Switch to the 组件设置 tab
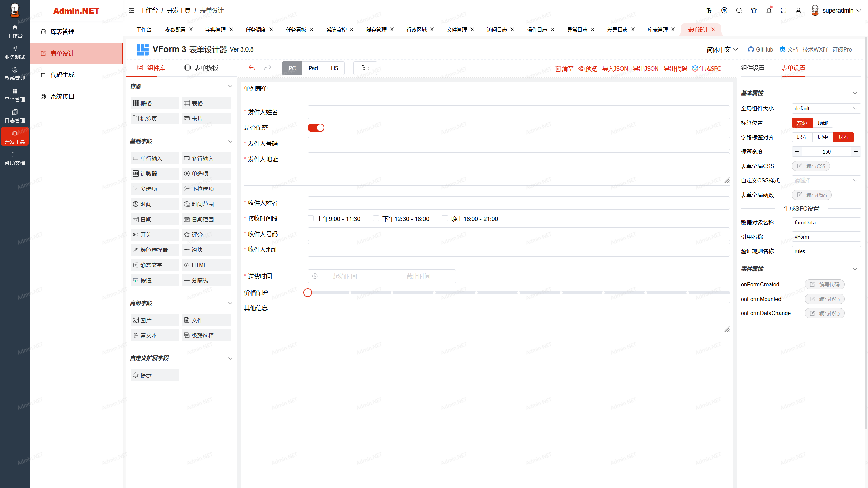The width and height of the screenshot is (868, 488). (x=753, y=68)
